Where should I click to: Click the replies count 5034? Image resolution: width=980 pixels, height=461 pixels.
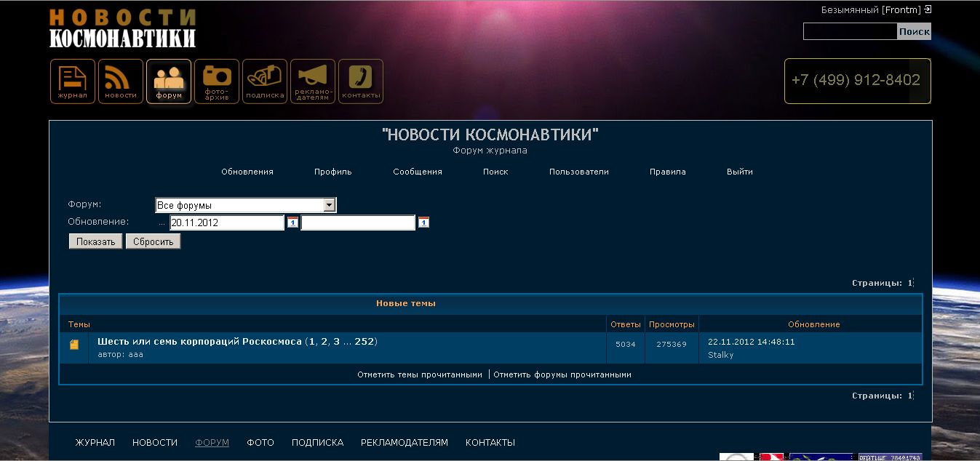point(626,345)
